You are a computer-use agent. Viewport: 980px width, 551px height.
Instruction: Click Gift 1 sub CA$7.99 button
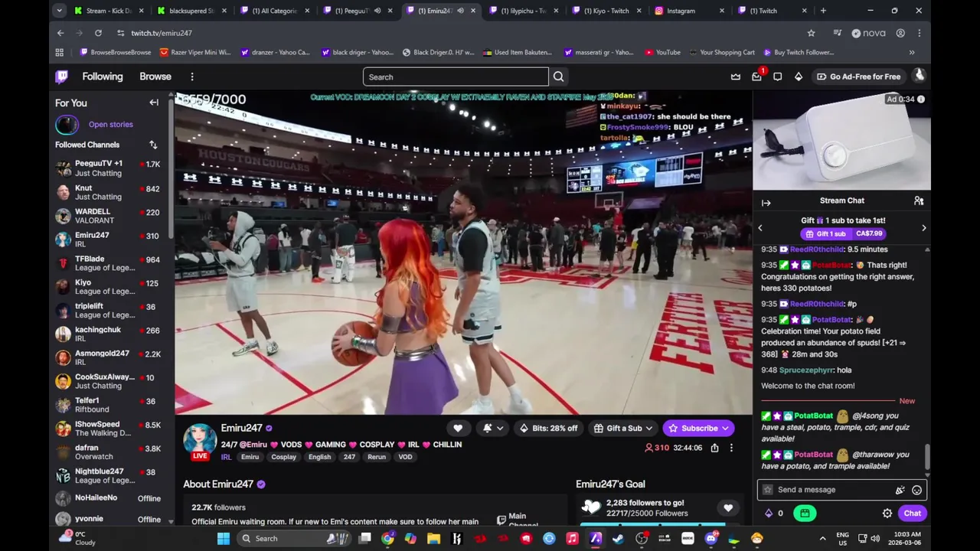pos(842,233)
